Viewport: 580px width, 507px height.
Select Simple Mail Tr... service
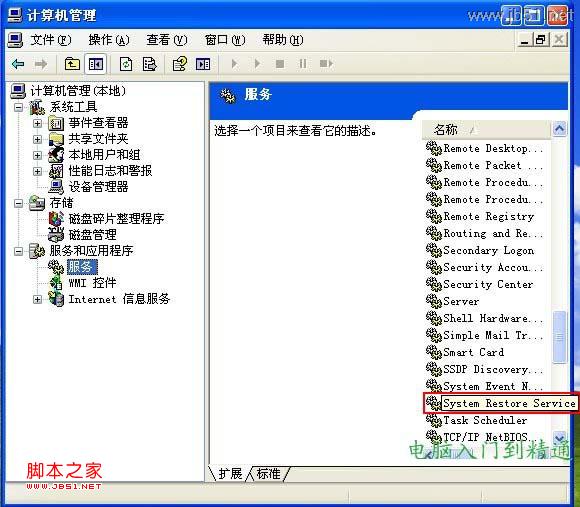click(x=493, y=335)
